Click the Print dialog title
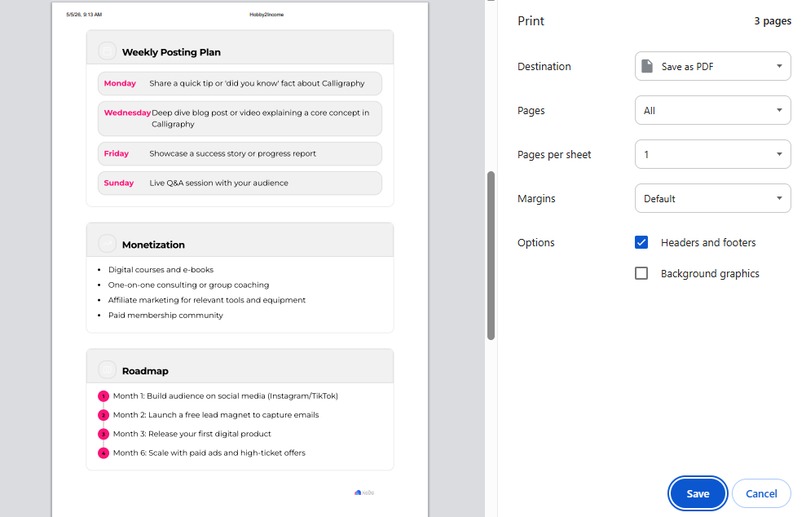The image size is (806, 517). pyautogui.click(x=530, y=21)
